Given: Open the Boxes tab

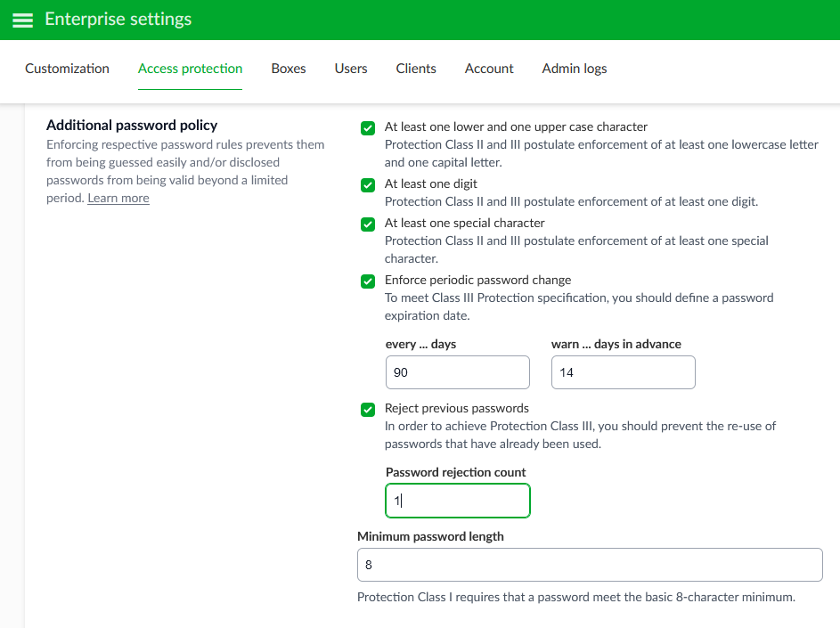Looking at the screenshot, I should pyautogui.click(x=289, y=69).
